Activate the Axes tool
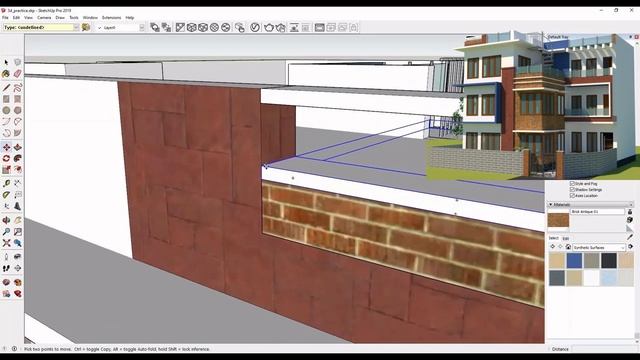640x360 pixels. [x=6, y=207]
